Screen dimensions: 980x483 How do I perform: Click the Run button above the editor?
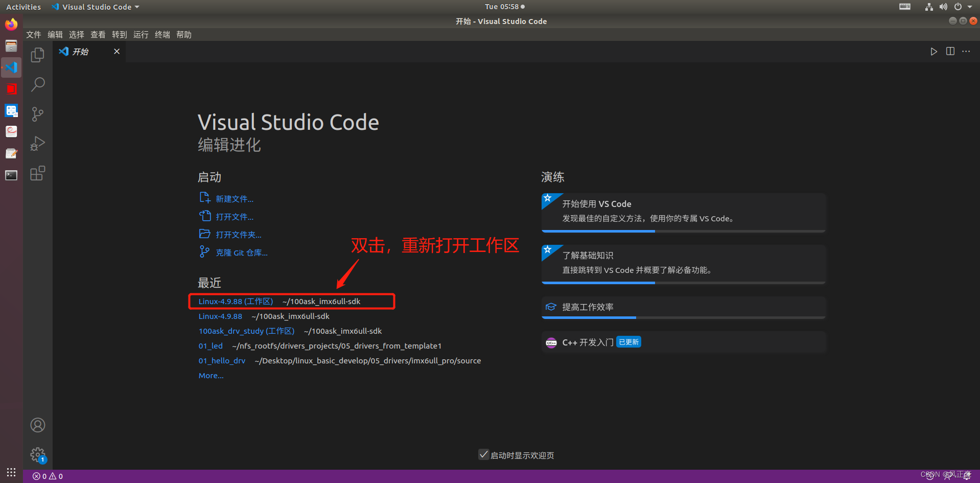(x=934, y=51)
